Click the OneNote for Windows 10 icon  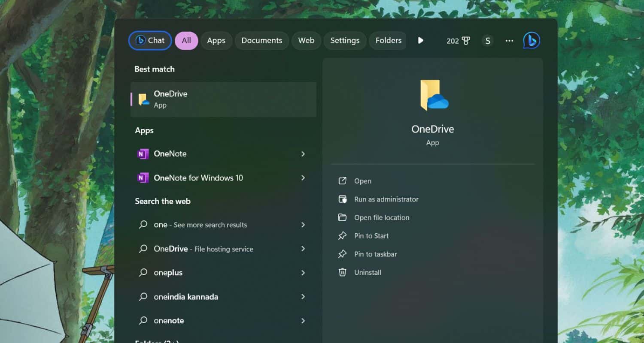pos(143,178)
